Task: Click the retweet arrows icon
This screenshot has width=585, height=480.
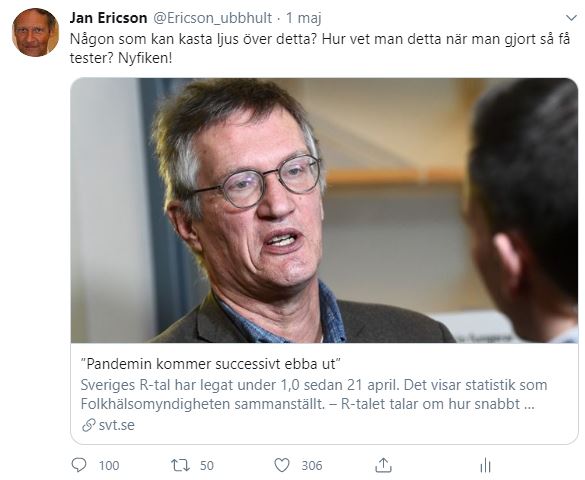Action: point(180,465)
